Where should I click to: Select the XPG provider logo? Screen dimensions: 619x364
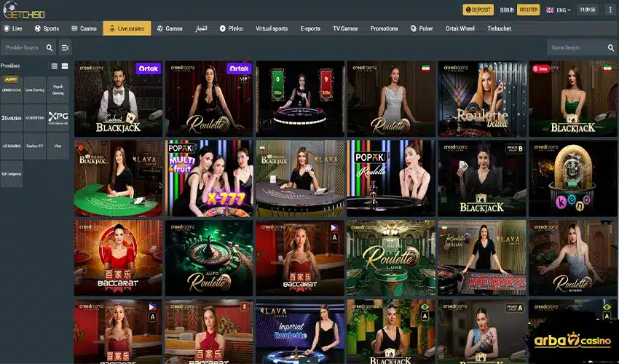click(58, 117)
